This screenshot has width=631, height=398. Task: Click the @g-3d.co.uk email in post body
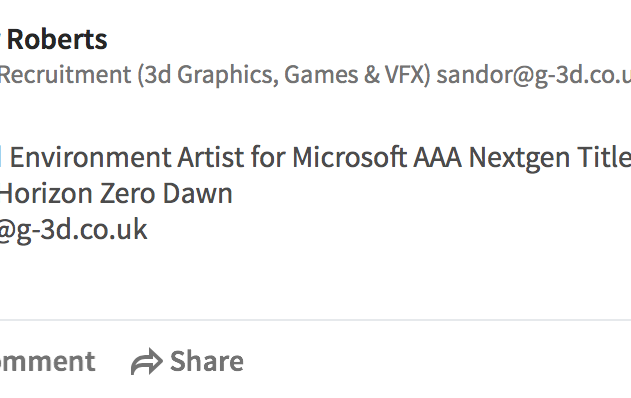tap(73, 229)
